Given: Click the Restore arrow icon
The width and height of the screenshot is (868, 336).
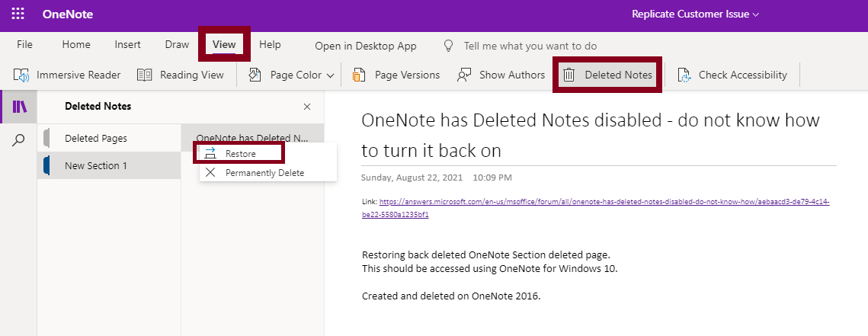Looking at the screenshot, I should 210,153.
